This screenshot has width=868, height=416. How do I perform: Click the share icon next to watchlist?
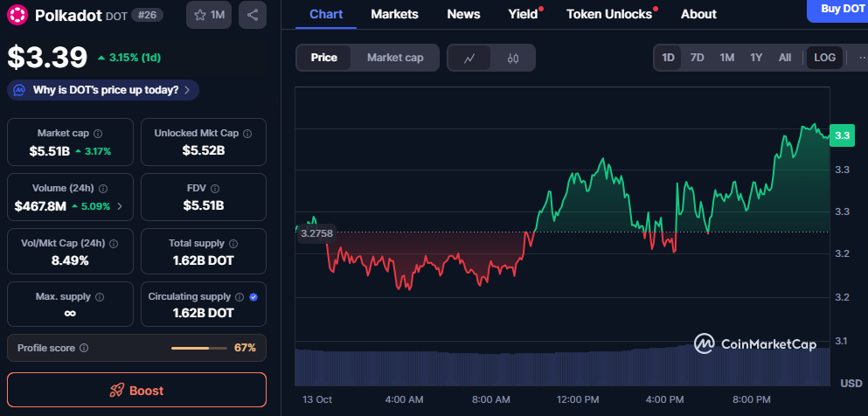click(253, 15)
